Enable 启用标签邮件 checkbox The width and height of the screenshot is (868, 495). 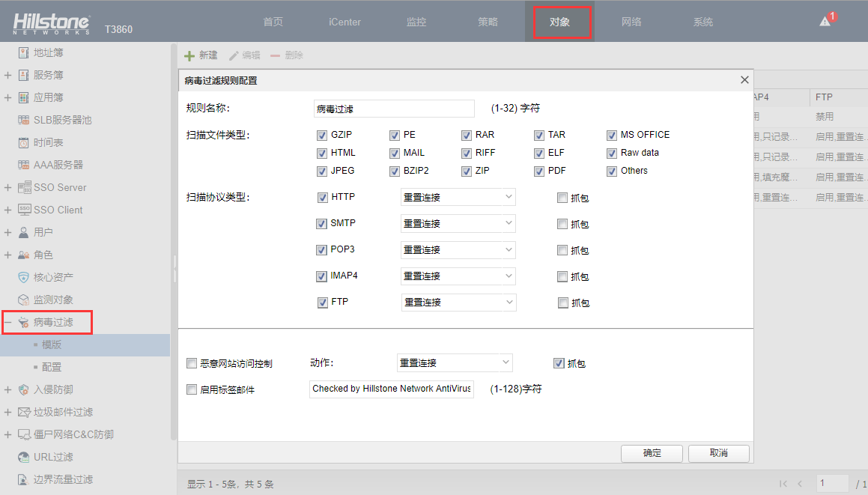coord(192,389)
